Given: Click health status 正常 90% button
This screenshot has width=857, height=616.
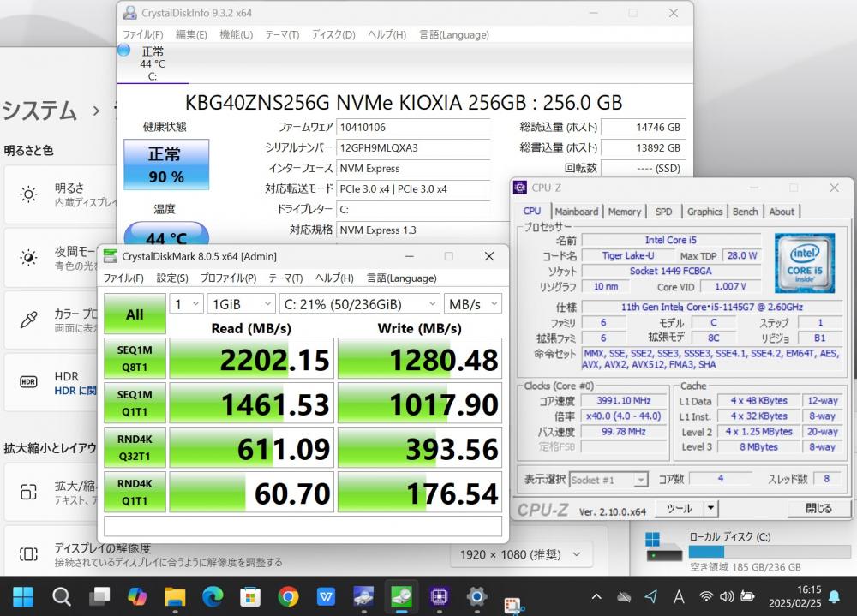Looking at the screenshot, I should click(166, 164).
